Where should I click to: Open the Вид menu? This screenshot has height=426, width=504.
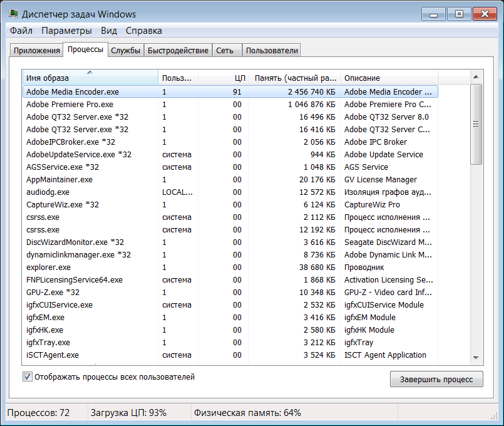[x=109, y=31]
